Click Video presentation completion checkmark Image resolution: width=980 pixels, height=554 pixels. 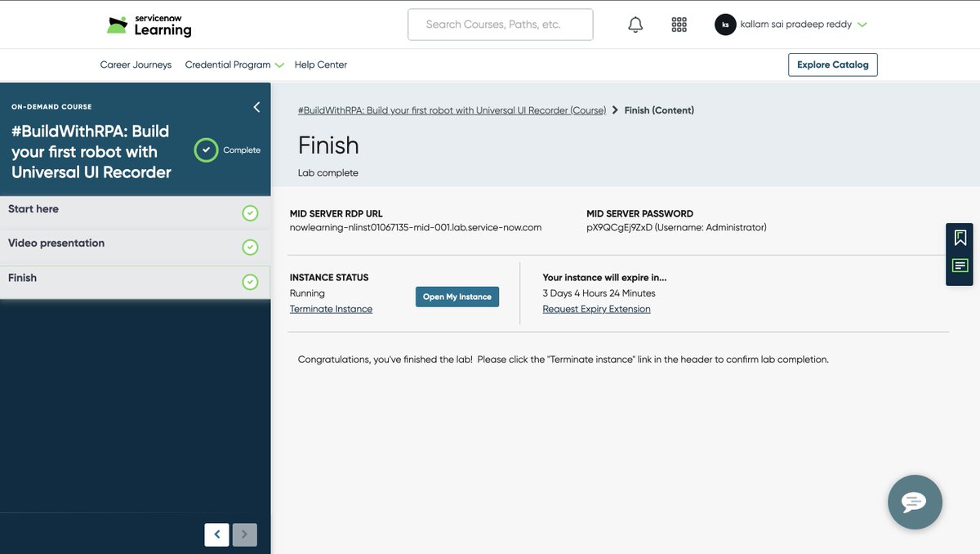point(251,248)
